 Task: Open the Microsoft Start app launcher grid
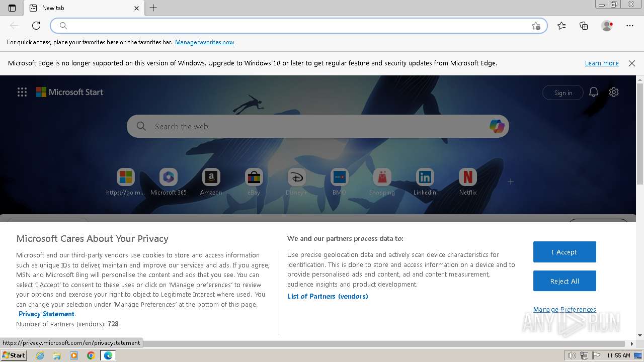pos(22,92)
